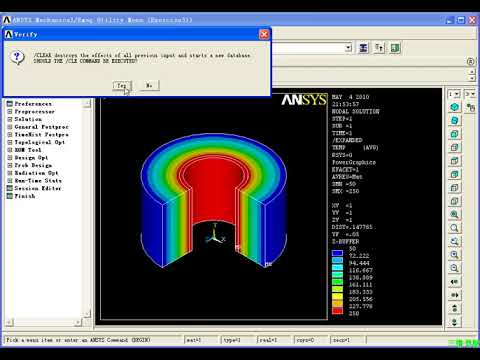Click the Fit View magnifier icon
The width and height of the screenshot is (480, 360).
pos(454,214)
